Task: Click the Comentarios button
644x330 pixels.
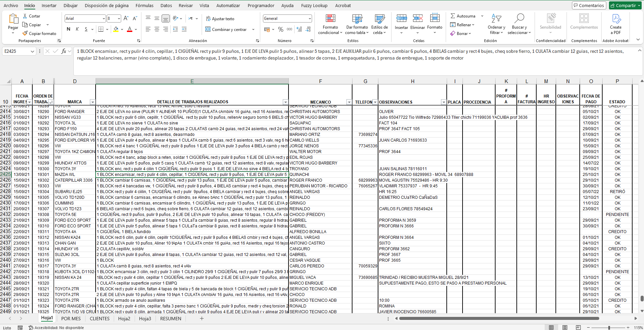Action: click(589, 5)
